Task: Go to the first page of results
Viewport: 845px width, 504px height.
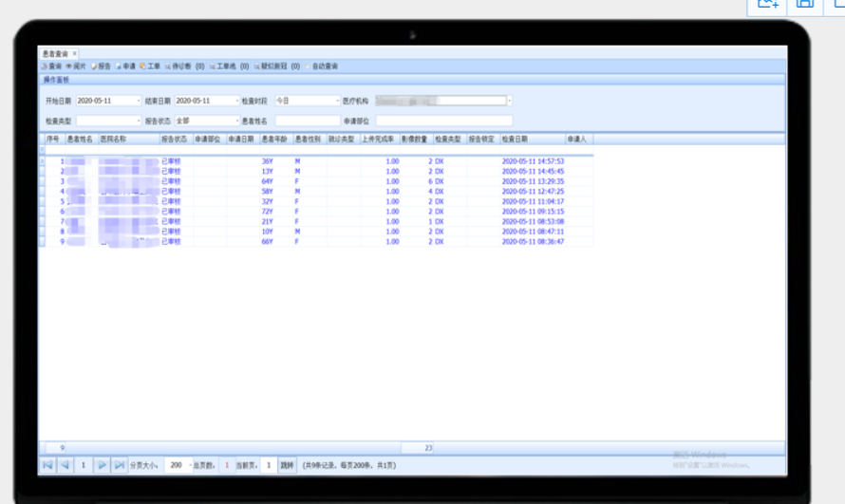Action: pos(47,465)
